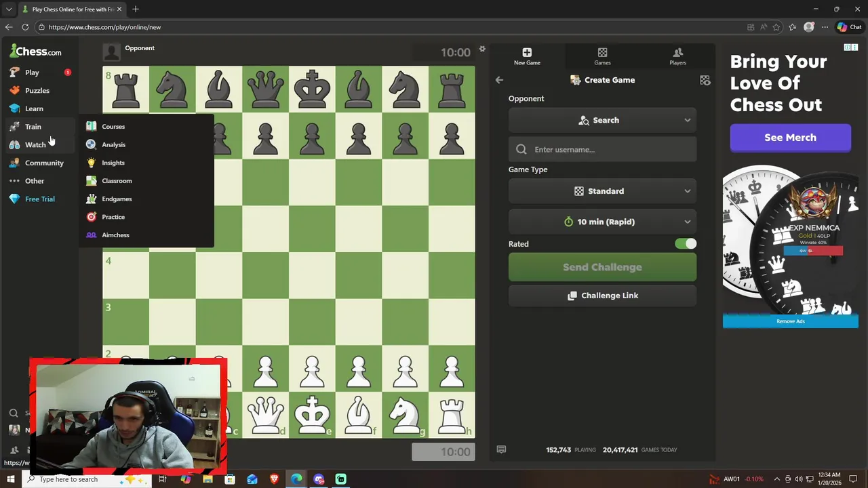Click the red notification badge on Play

pyautogui.click(x=67, y=72)
